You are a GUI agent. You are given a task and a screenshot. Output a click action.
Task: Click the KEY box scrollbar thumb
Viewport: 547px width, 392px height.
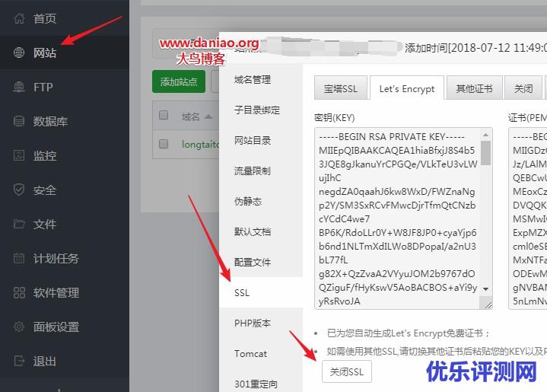click(485, 152)
